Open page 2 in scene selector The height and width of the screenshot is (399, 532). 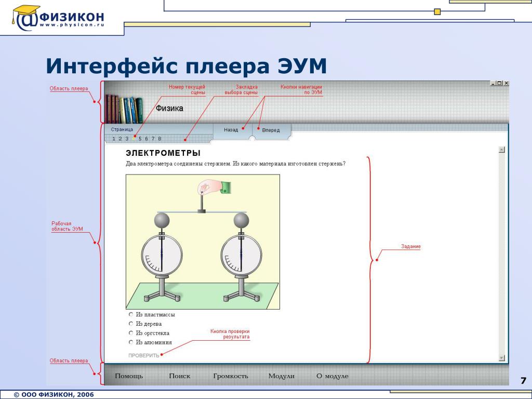click(x=120, y=138)
